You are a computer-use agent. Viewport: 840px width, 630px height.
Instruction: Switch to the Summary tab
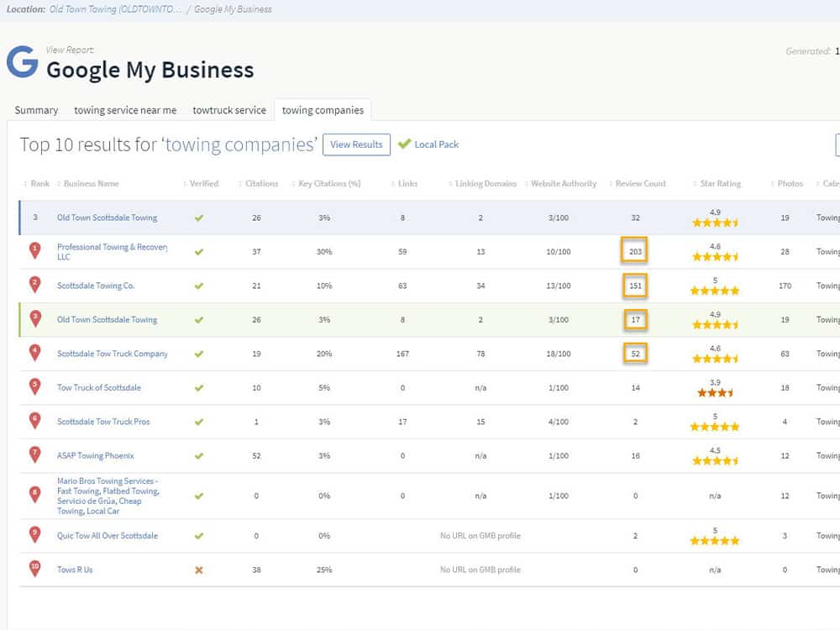pos(36,110)
